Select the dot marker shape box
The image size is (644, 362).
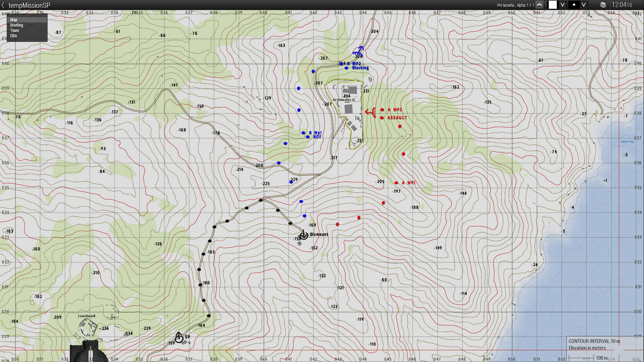(574, 5)
